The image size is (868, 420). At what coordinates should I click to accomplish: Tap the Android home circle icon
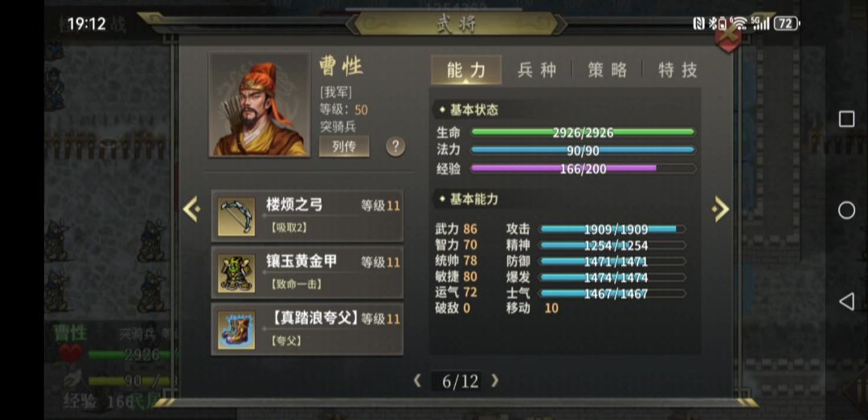(x=846, y=210)
